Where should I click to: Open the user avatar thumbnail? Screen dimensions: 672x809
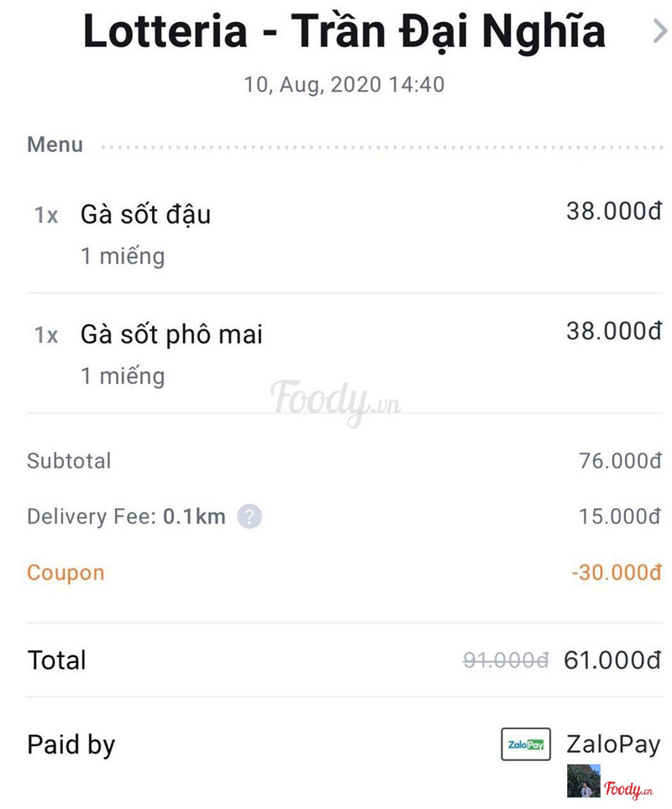pos(583,780)
